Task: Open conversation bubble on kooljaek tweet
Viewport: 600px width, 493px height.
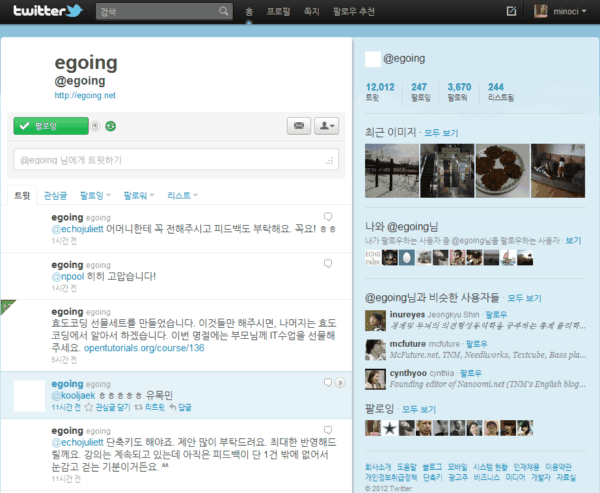Action: point(328,382)
